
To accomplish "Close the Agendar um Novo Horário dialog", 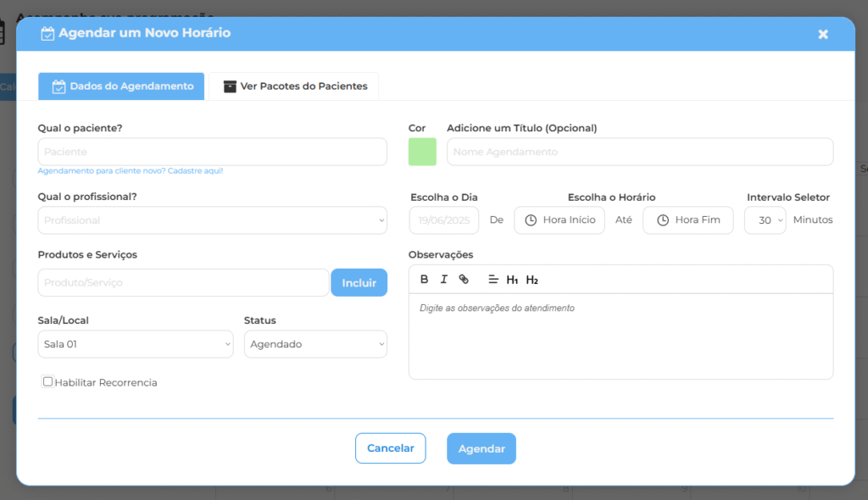I will pos(822,34).
